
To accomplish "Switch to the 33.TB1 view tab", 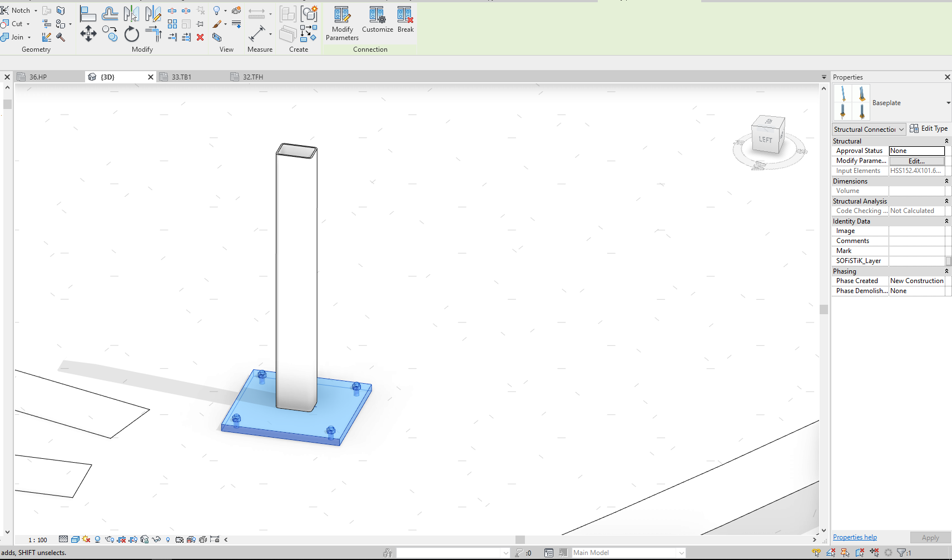I will pyautogui.click(x=181, y=77).
